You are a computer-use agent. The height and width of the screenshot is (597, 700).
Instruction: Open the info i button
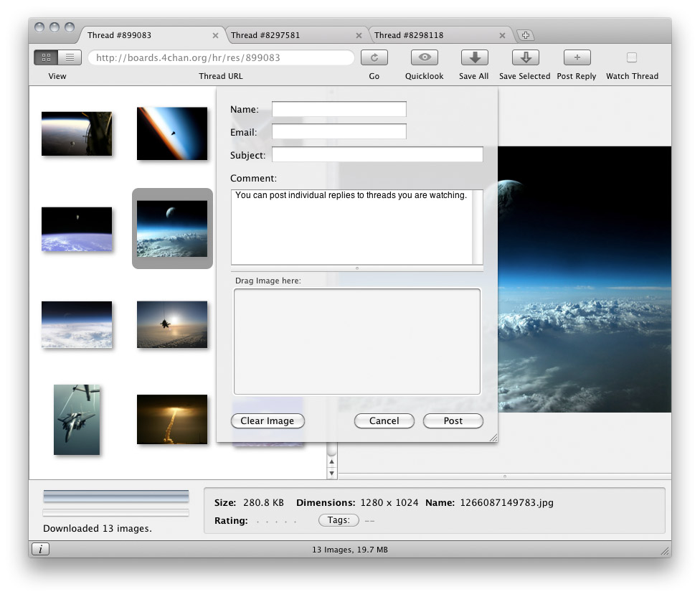41,549
